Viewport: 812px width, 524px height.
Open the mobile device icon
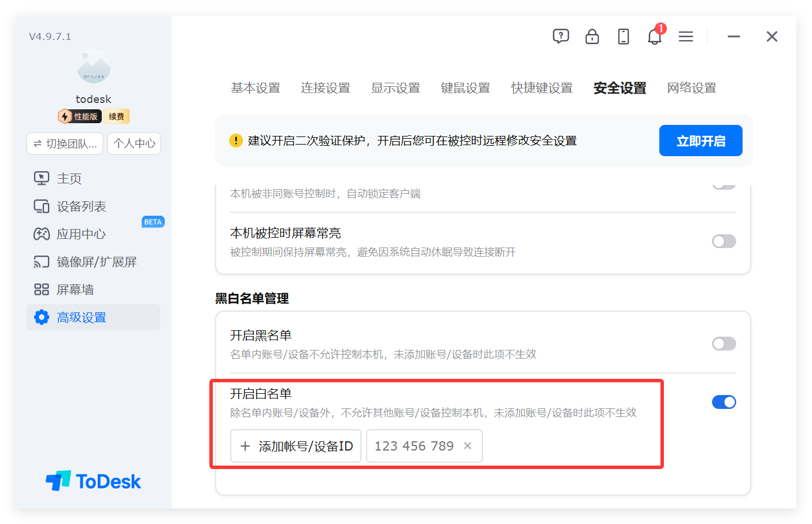[623, 36]
